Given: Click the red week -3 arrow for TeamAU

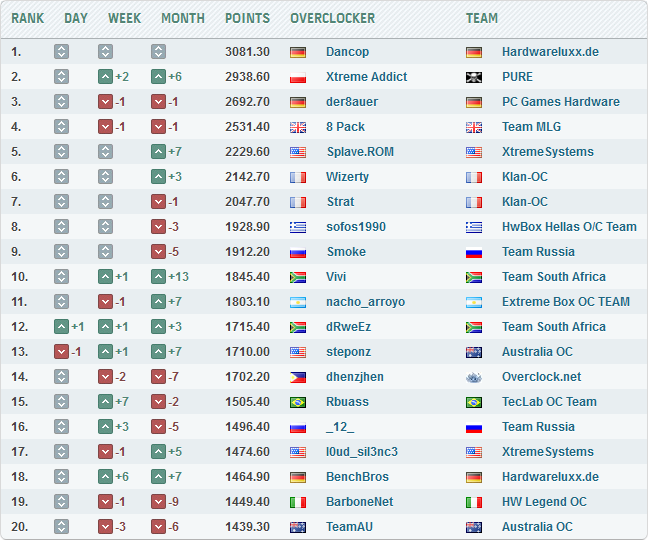Looking at the screenshot, I should [x=105, y=527].
